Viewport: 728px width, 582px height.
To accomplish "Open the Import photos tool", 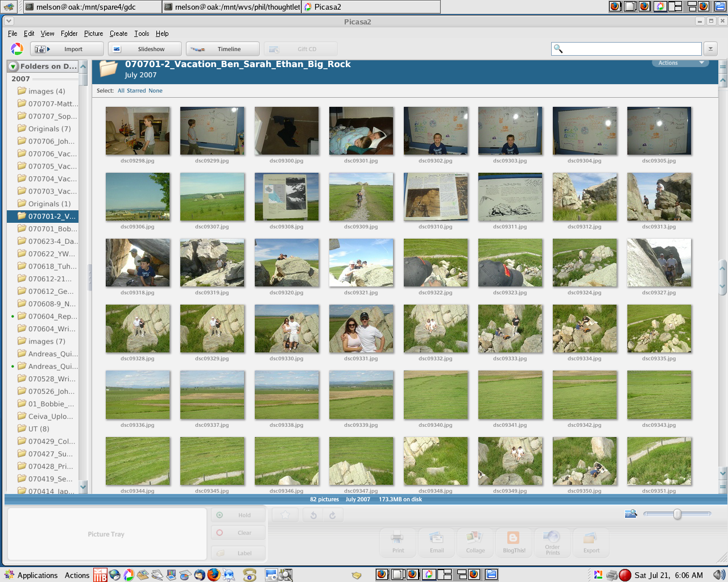I will 67,49.
